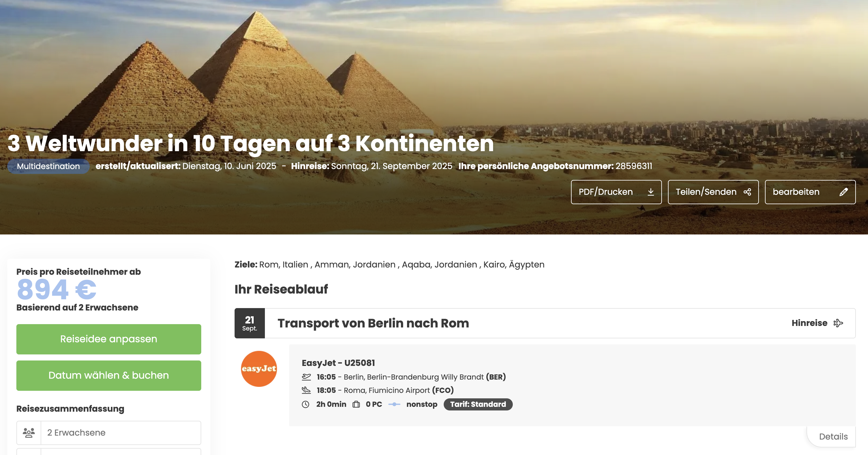Click the departure plane icon at 16:05

[x=306, y=377]
